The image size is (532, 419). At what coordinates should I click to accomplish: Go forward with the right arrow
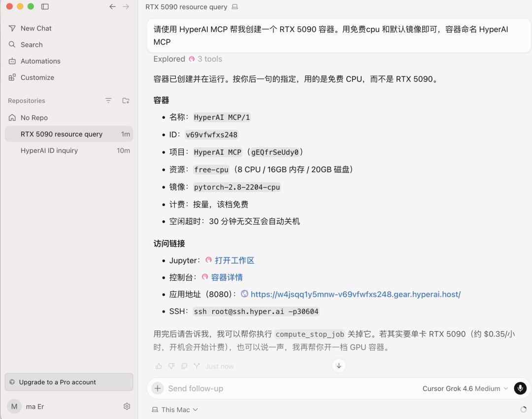pos(126,6)
